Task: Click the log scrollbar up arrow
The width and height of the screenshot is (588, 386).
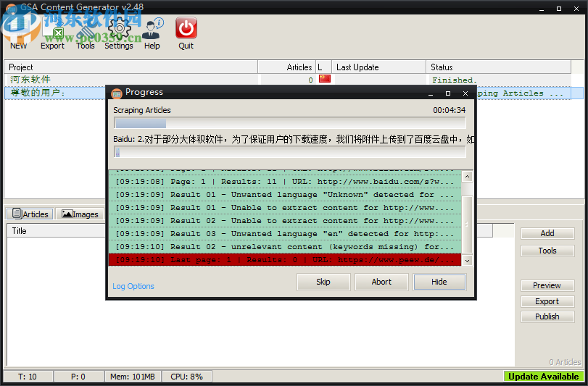Action: tap(467, 176)
